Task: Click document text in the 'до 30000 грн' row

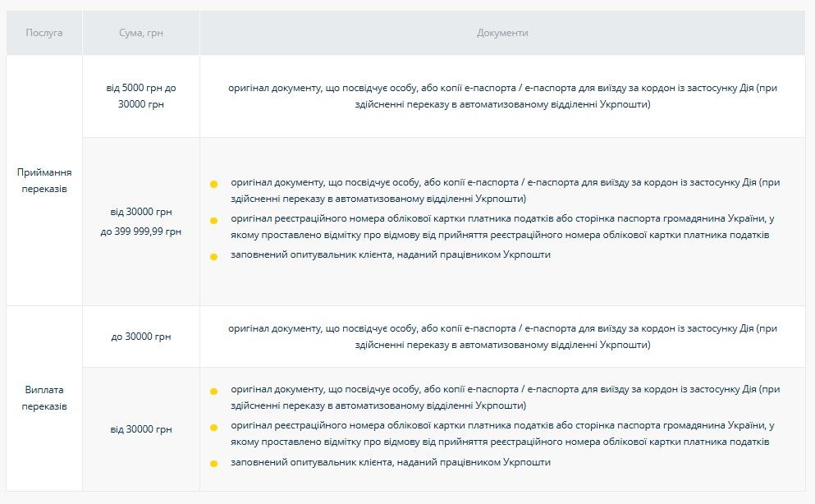Action: pyautogui.click(x=502, y=337)
